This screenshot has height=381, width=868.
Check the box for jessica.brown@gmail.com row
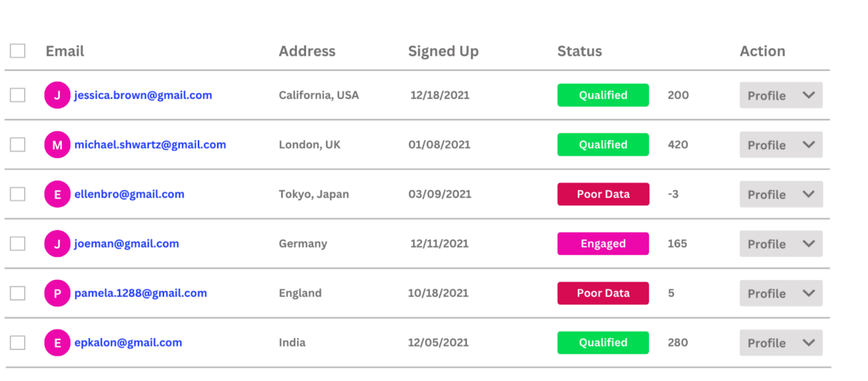tap(18, 95)
